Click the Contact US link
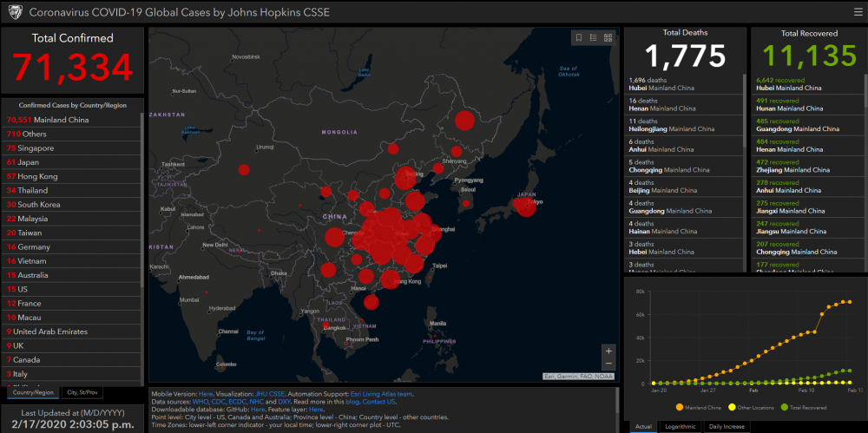Viewport: 868px width, 433px height. 379,402
